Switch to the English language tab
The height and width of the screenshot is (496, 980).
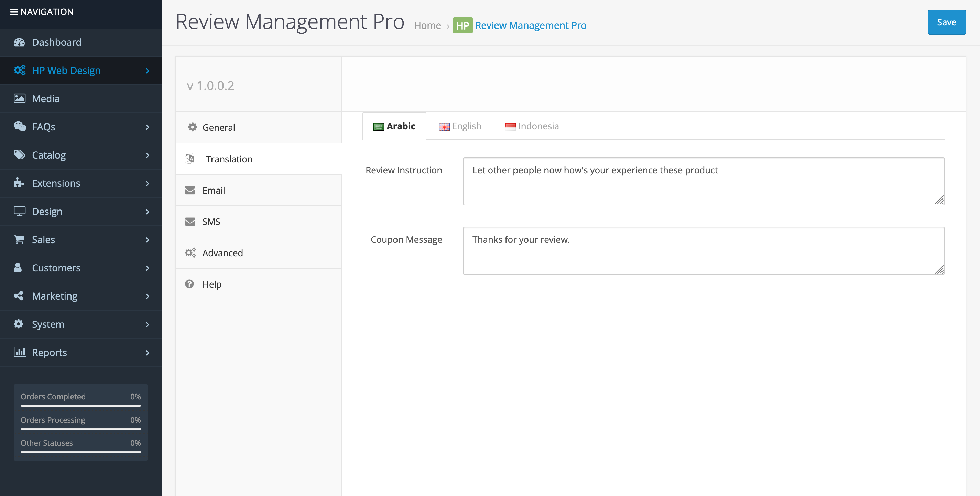(459, 126)
